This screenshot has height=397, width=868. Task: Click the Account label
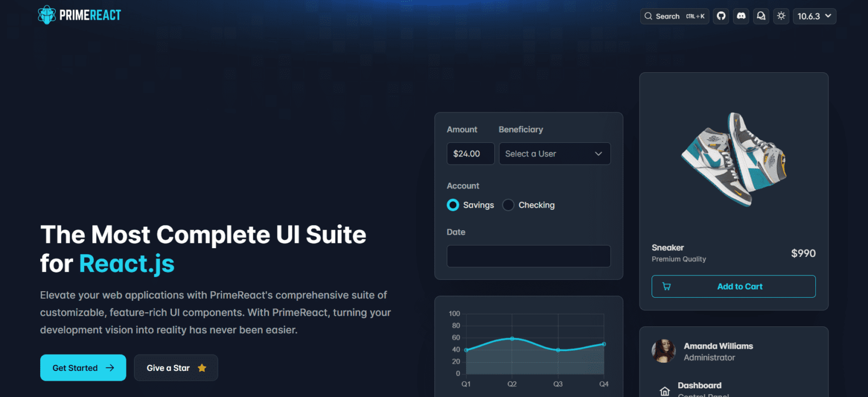tap(463, 186)
